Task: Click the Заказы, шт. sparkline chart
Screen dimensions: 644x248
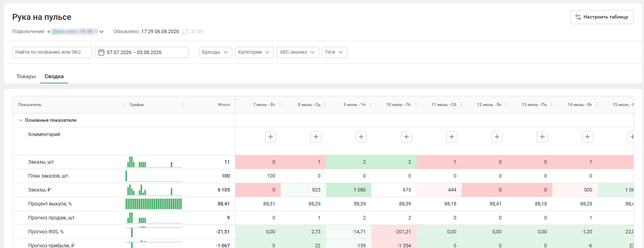Action: [153, 162]
